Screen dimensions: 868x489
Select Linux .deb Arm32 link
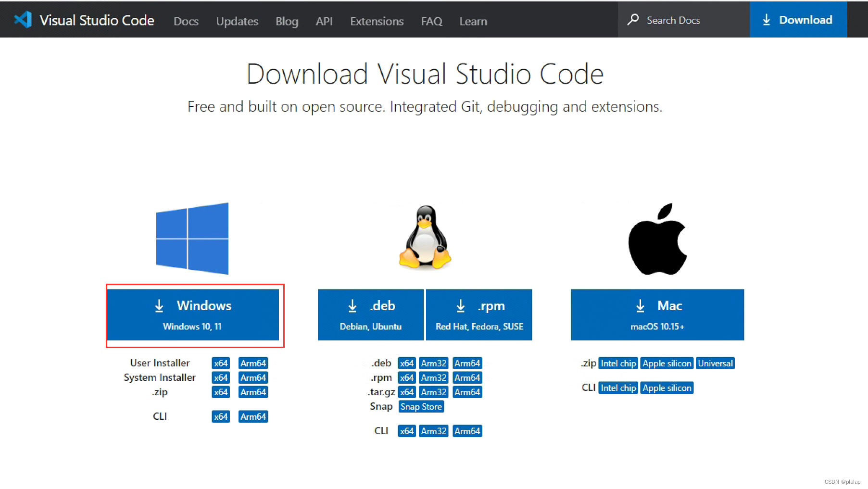[x=434, y=363]
